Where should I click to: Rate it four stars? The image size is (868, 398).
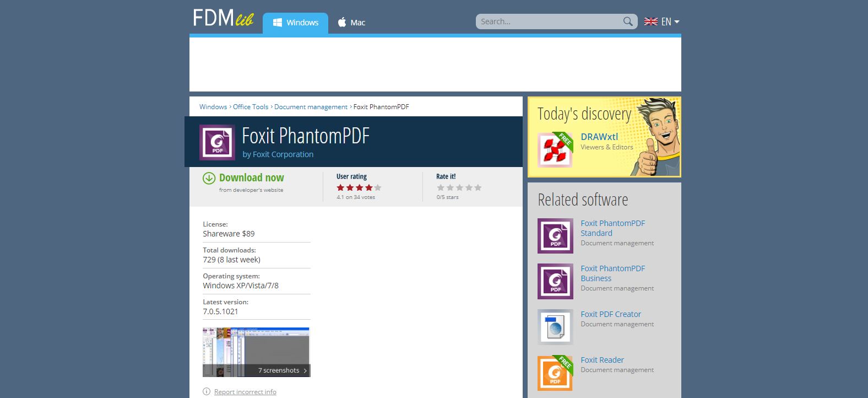tap(469, 187)
